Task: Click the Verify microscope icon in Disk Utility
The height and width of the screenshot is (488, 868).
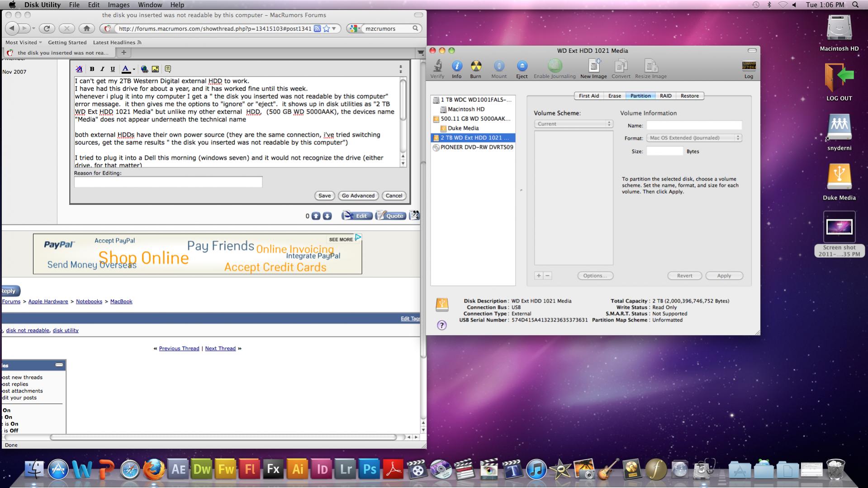Action: click(437, 66)
